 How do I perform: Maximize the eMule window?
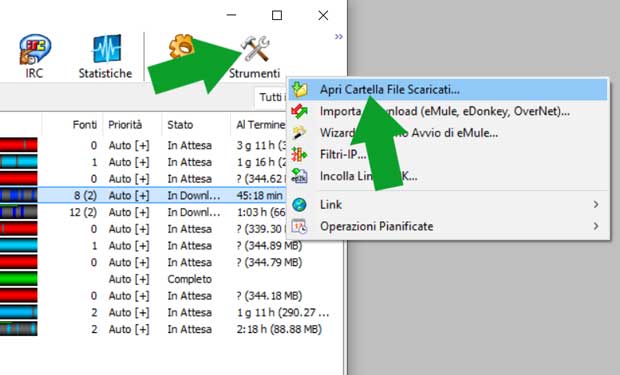click(x=277, y=15)
